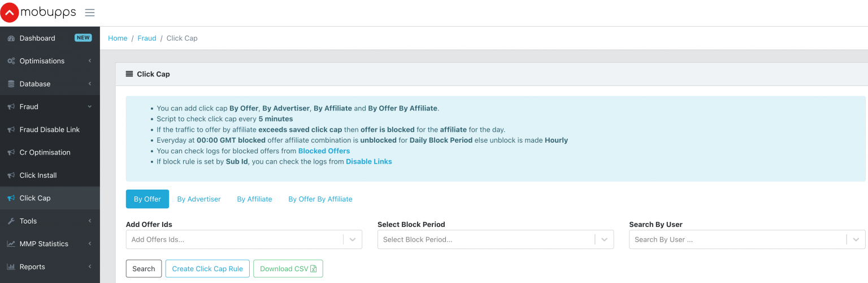Screen dimensions: 868x283
Task: Open the Search By User dropdown arrow
Action: tap(856, 239)
